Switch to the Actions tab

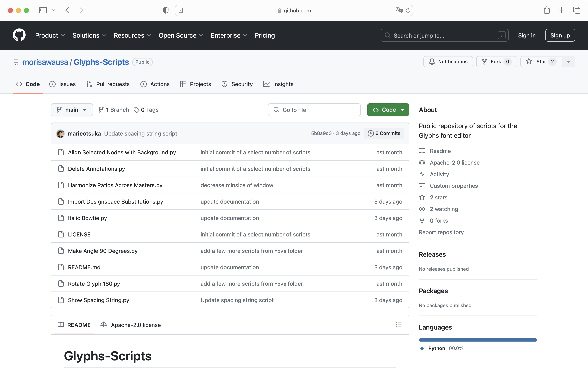(155, 84)
